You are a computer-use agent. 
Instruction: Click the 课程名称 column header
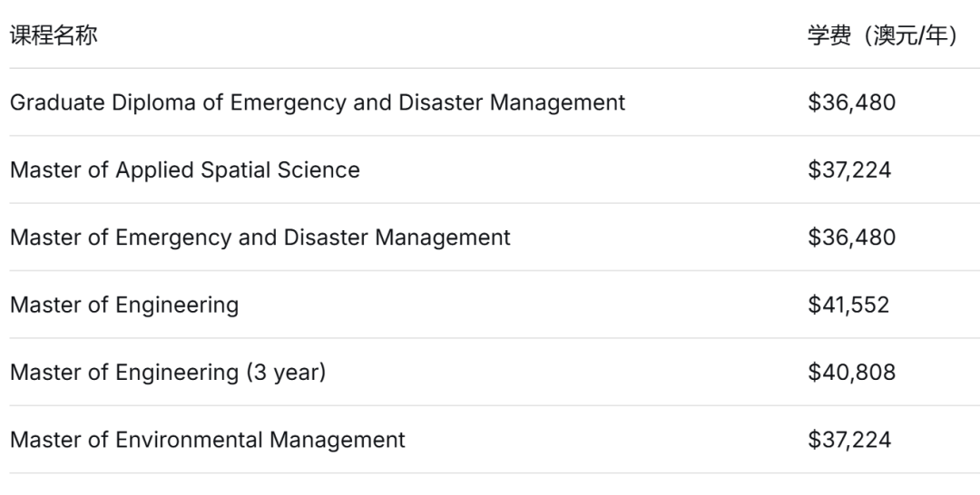pos(54,36)
